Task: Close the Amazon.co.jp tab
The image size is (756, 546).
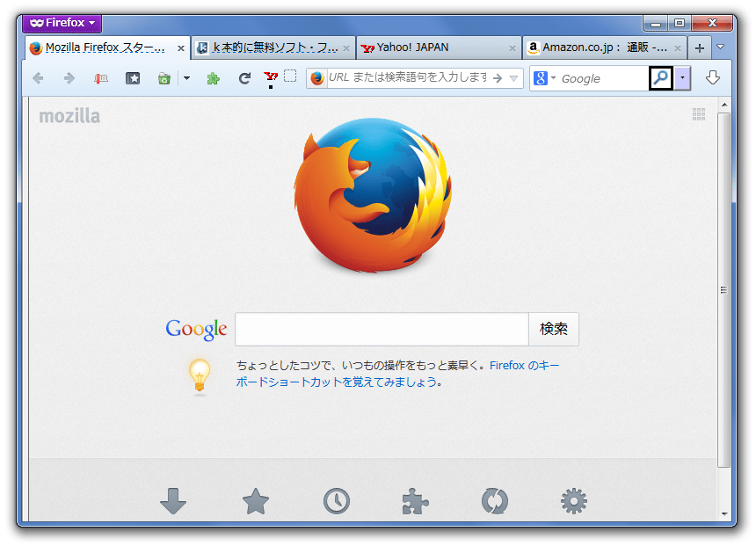Action: (x=678, y=48)
